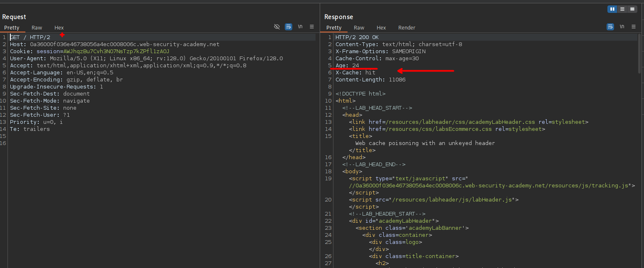Click the User-Agent header line
644x268 pixels.
[146, 59]
